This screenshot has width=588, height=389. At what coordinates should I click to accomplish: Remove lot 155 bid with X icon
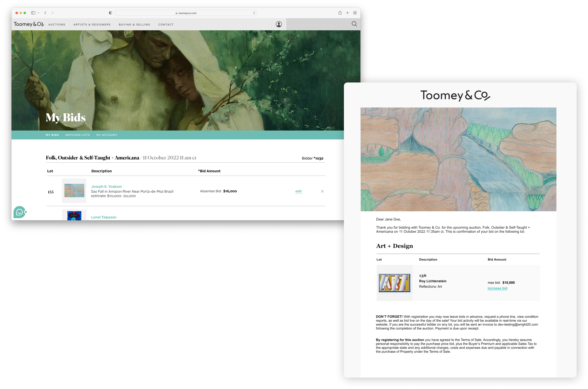(322, 191)
